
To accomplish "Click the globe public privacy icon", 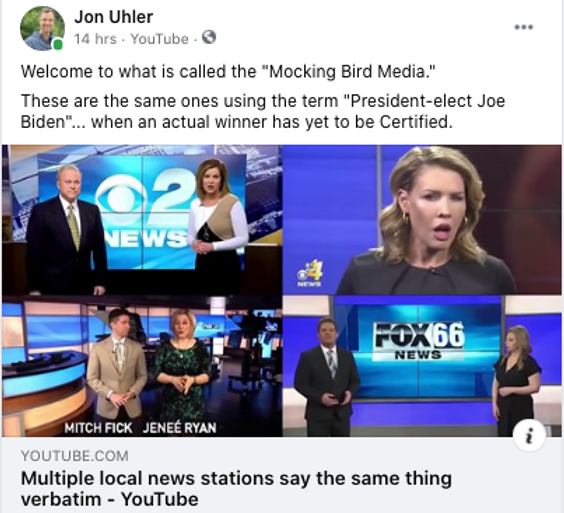I will coord(209,37).
